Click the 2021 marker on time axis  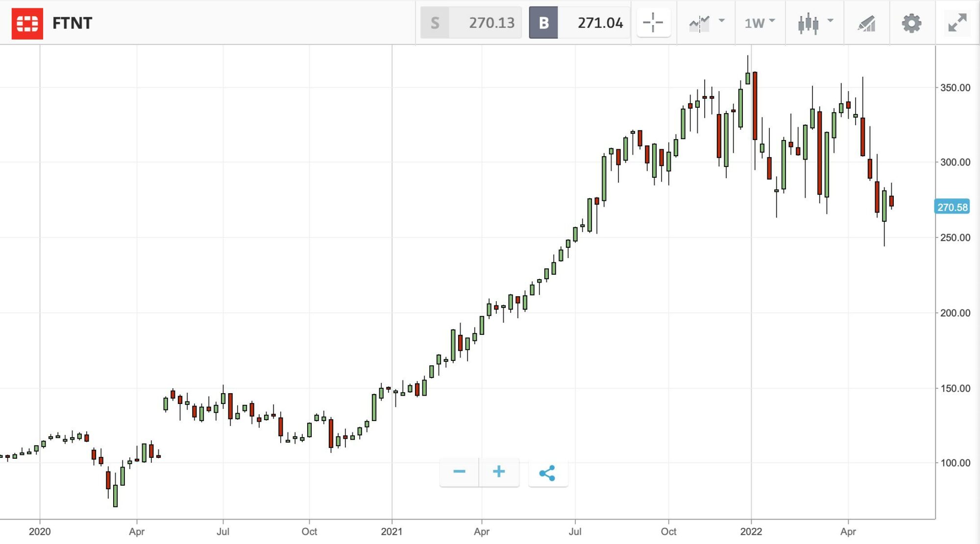tap(392, 532)
